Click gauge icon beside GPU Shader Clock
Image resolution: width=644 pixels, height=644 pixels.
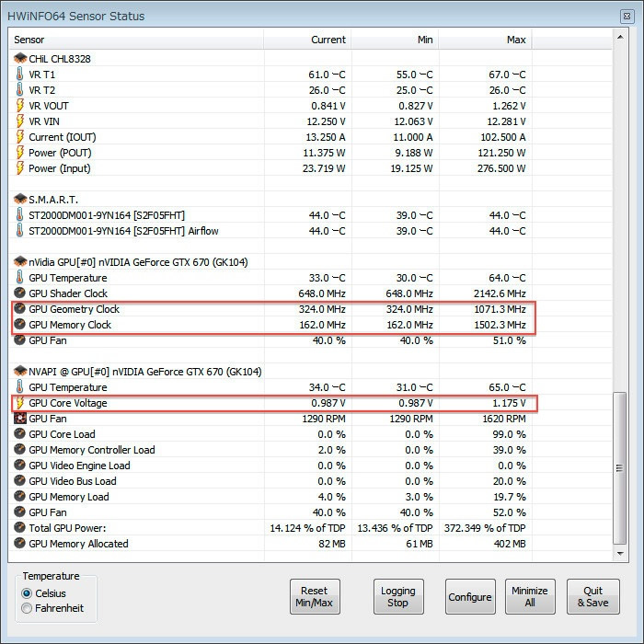[19, 293]
